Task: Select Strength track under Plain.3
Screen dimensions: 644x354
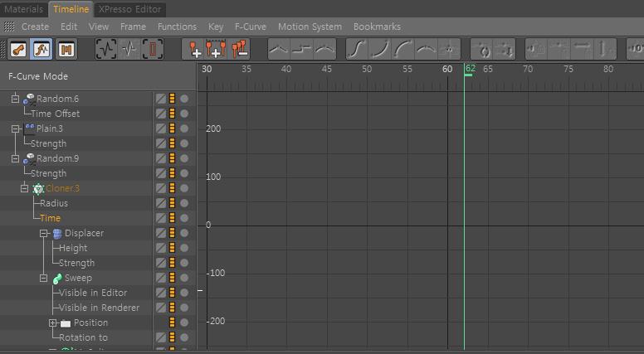Action: (x=48, y=143)
